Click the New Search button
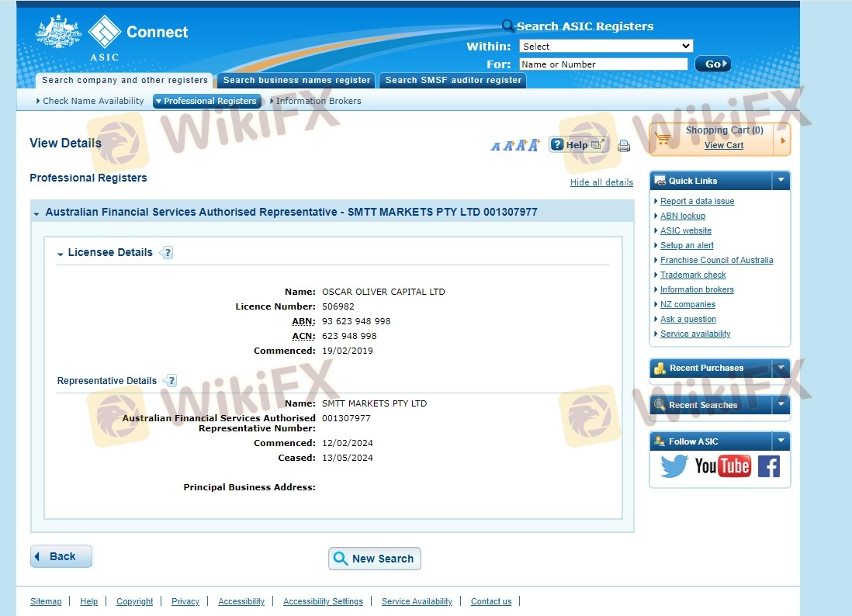The image size is (852, 616). [374, 559]
